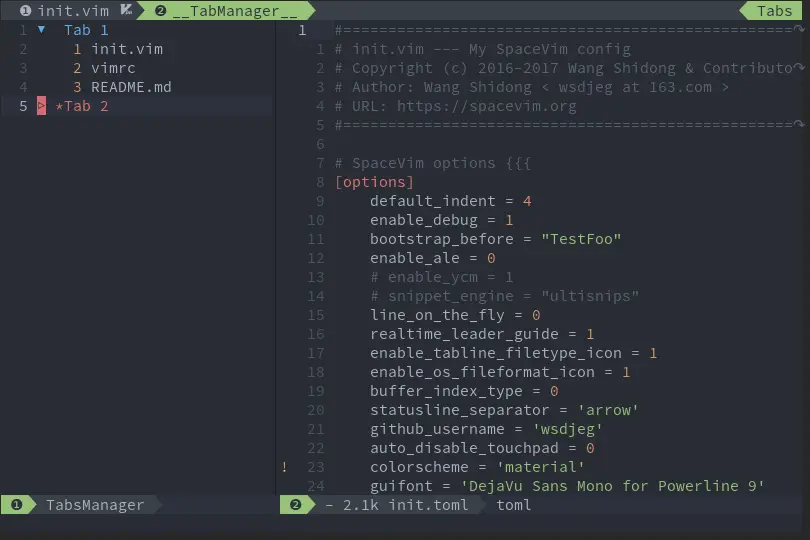Click the [options] section header
Image resolution: width=810 pixels, height=540 pixels.
pyautogui.click(x=374, y=182)
